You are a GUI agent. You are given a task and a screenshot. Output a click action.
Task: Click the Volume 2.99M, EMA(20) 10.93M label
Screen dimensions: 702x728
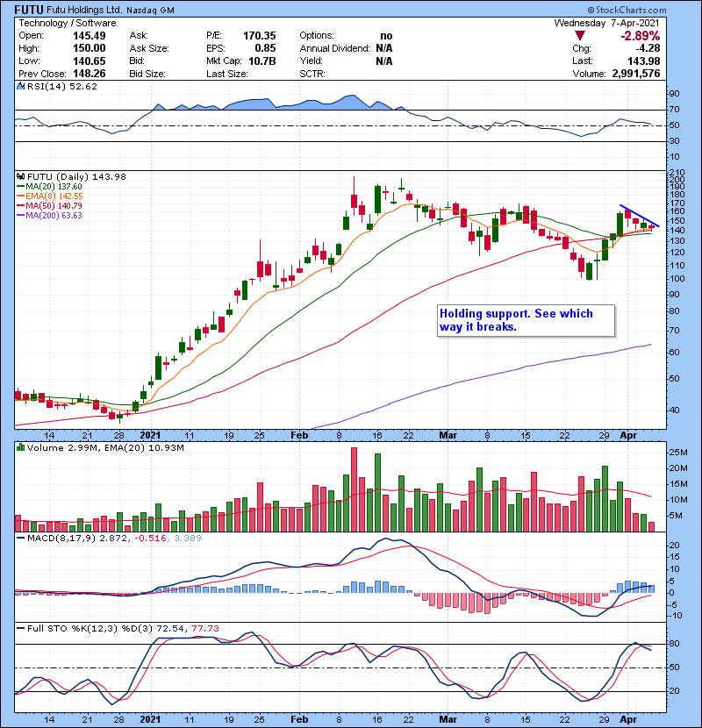(105, 448)
